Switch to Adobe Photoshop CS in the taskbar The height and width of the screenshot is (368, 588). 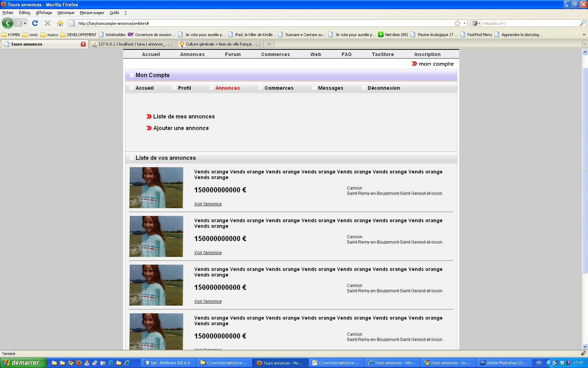pyautogui.click(x=505, y=363)
